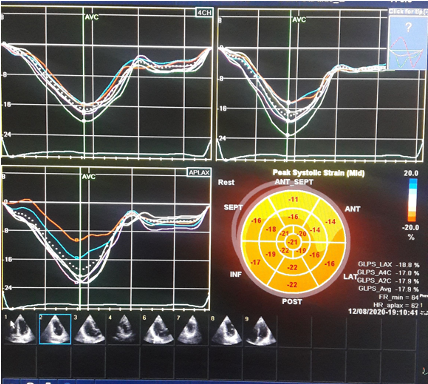Image resolution: width=428 pixels, height=384 pixels.
Task: Click the GLPS_A4C value line
Action: click(x=388, y=273)
